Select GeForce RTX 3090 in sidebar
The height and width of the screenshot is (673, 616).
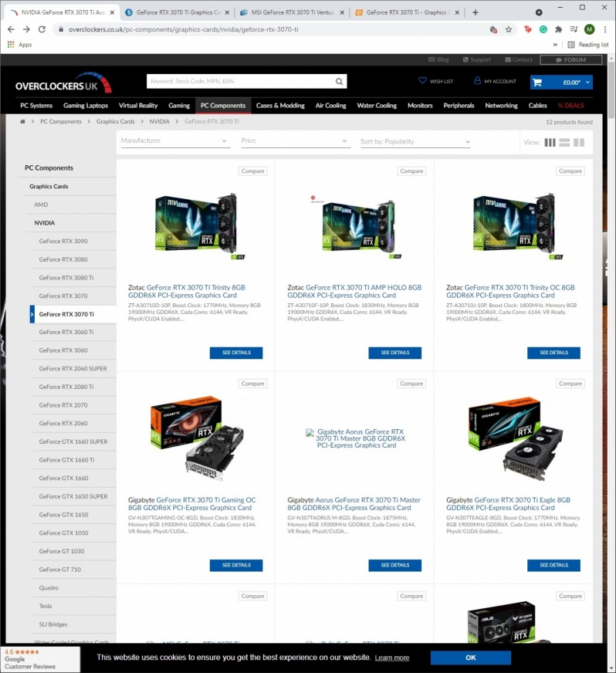click(63, 242)
